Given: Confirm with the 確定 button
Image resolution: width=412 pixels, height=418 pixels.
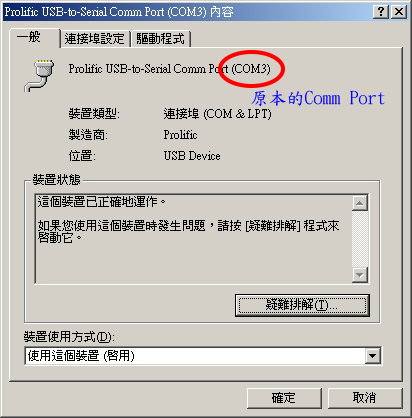Looking at the screenshot, I should 284,398.
